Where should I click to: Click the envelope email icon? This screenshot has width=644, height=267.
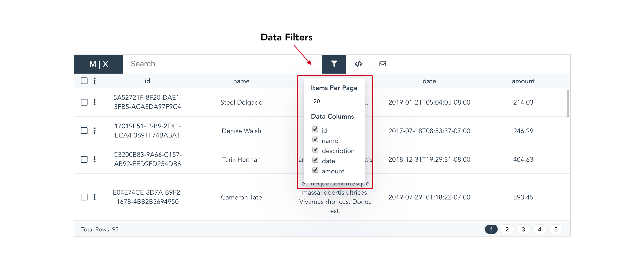click(x=382, y=64)
